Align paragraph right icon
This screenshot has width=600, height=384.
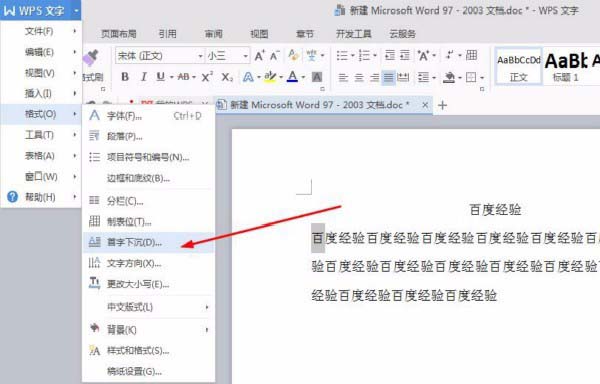(x=374, y=78)
